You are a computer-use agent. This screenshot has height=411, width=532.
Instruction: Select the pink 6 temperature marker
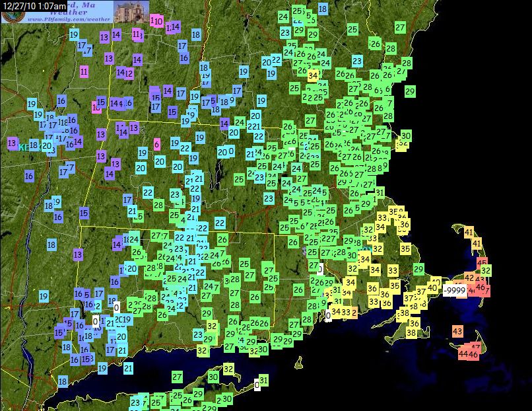[x=156, y=145]
